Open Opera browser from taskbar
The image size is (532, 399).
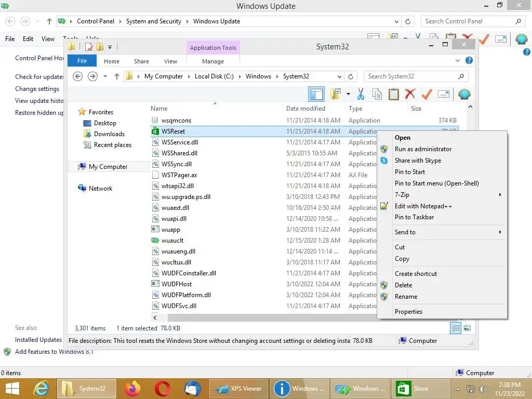pos(162,389)
